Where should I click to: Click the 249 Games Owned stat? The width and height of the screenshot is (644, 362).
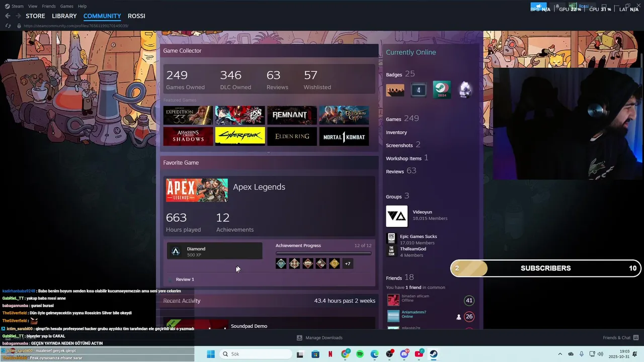click(x=185, y=79)
